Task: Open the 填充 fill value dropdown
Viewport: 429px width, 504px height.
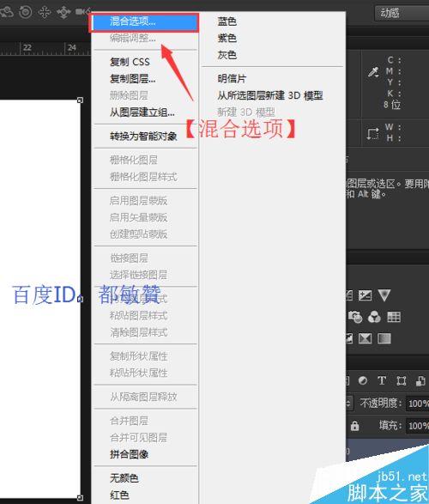Action: (418, 426)
